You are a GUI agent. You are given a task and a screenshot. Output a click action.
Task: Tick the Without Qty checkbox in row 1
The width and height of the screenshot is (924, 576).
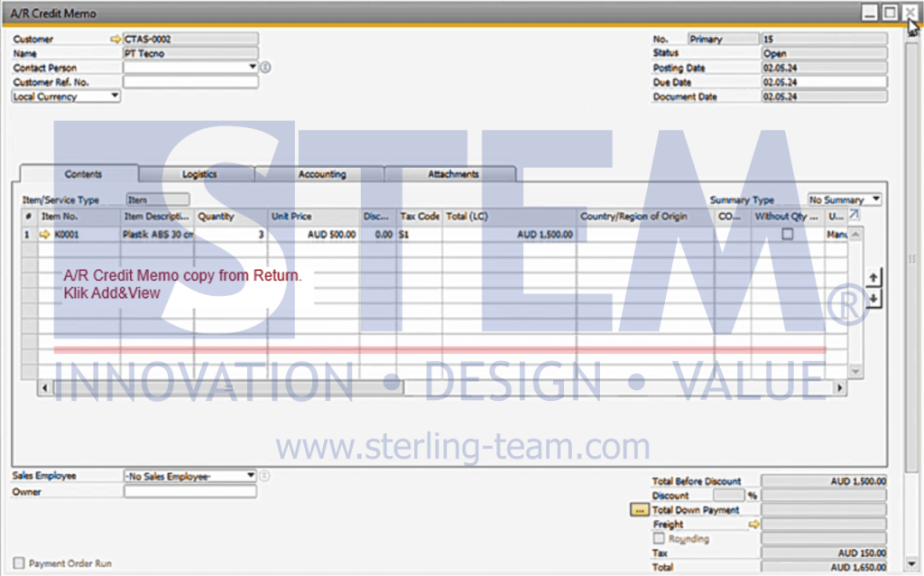coord(787,235)
